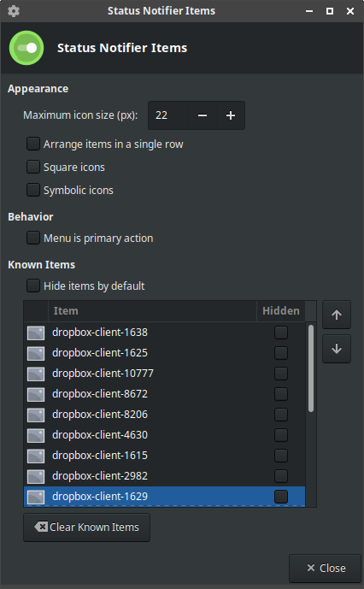This screenshot has height=589, width=364.
Task: Click the icon of dropbox-client-1615
Action: point(36,456)
